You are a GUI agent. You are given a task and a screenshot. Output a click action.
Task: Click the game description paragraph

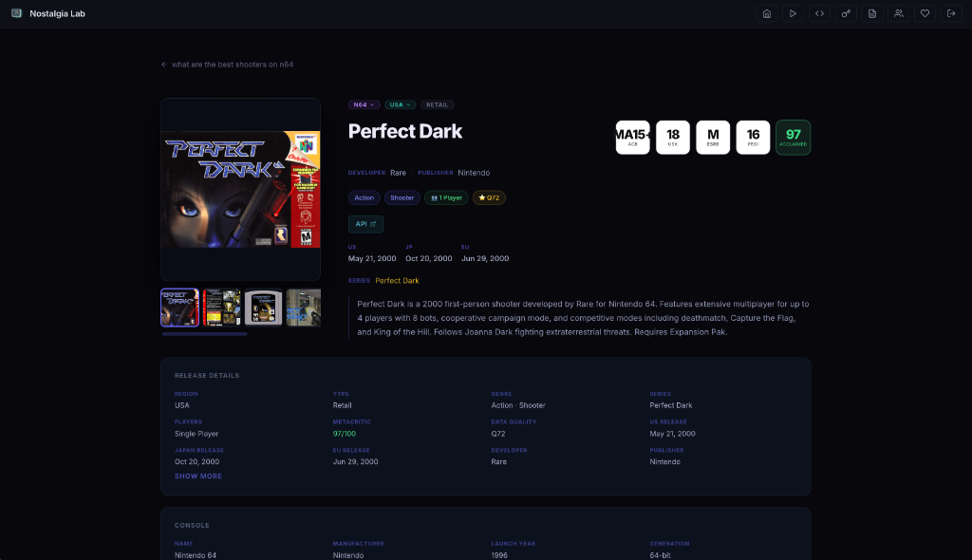[x=583, y=318]
